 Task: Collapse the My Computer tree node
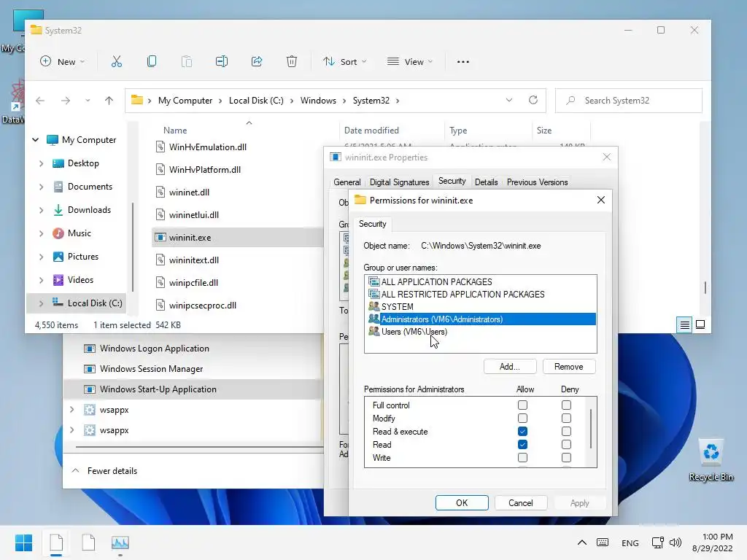coord(35,139)
